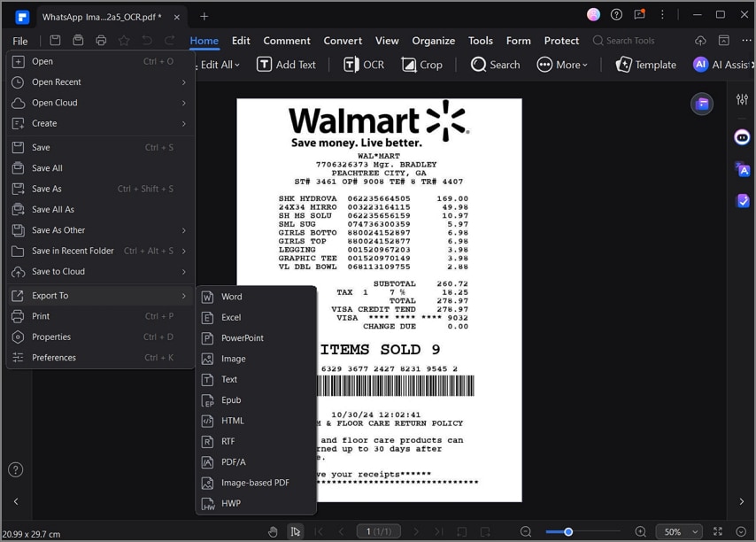This screenshot has height=542, width=756.
Task: Open the help question mark icon in title bar
Action: (616, 15)
